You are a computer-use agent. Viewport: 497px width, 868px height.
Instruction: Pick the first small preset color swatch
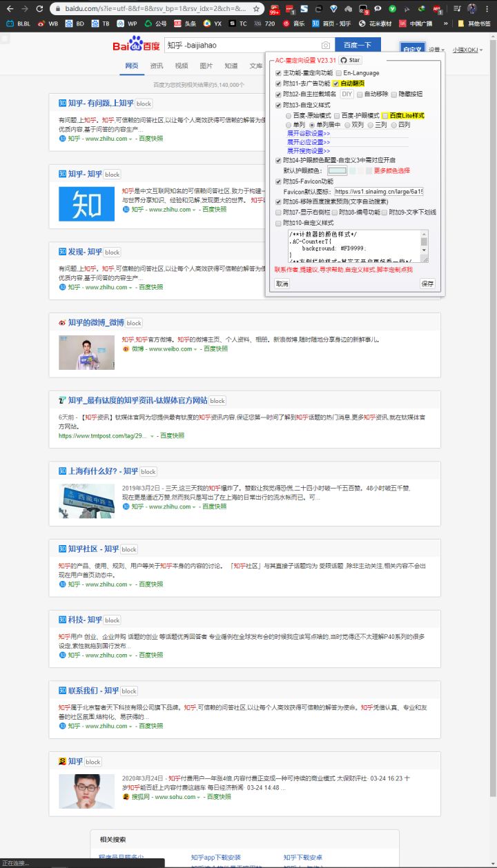pos(353,170)
